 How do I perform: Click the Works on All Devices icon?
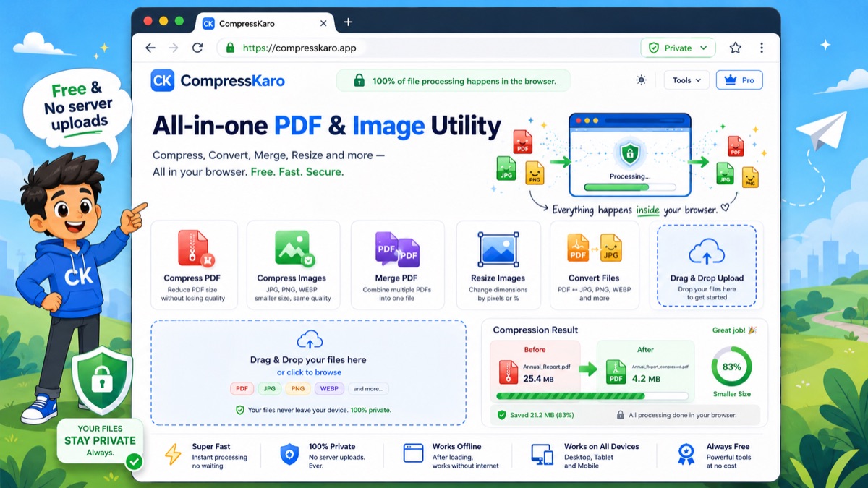tap(542, 454)
